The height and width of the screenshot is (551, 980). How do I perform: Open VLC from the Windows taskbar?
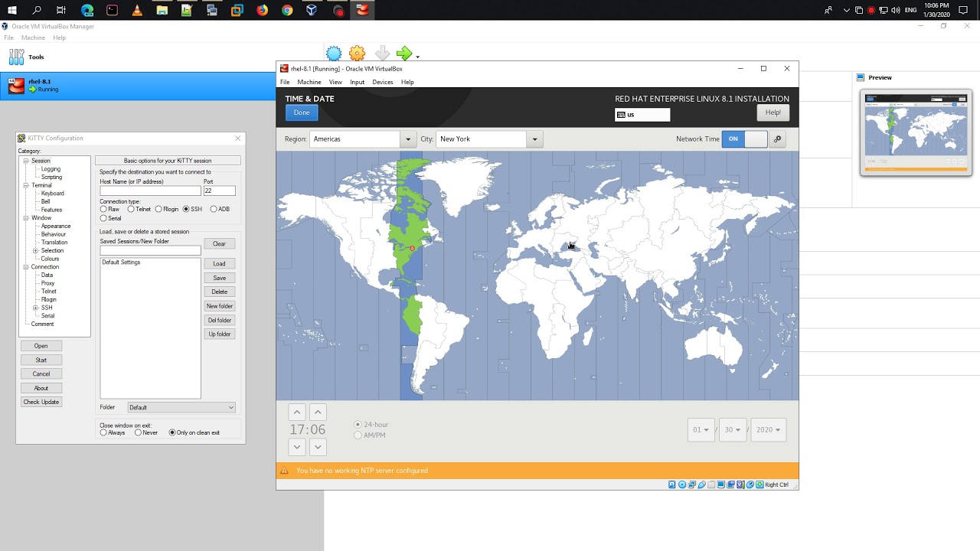point(137,10)
